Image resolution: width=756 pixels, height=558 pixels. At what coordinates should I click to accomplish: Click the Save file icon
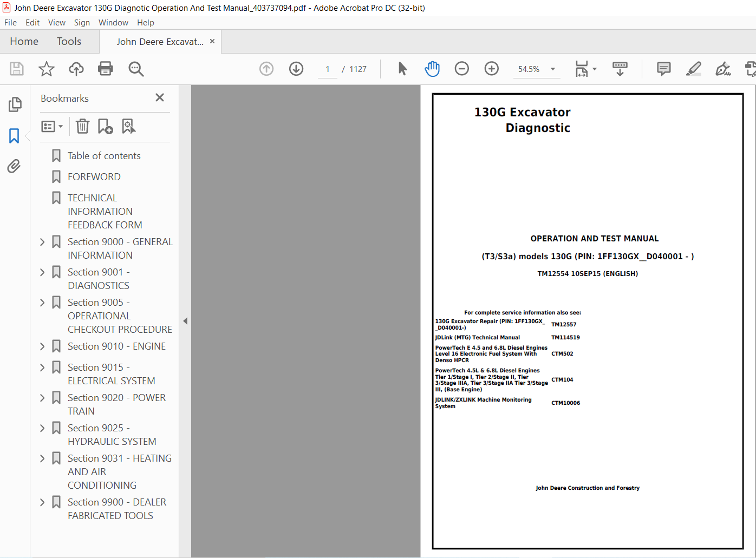click(x=17, y=69)
